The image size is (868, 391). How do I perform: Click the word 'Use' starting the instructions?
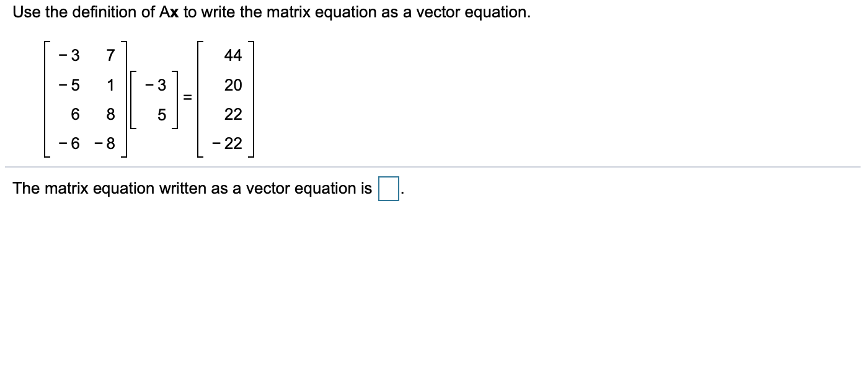coord(25,12)
